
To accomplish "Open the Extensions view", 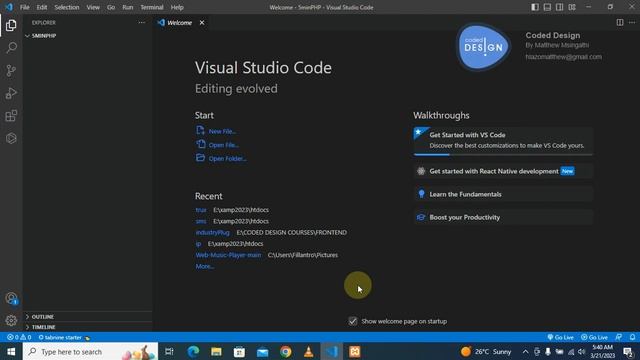I will [11, 116].
